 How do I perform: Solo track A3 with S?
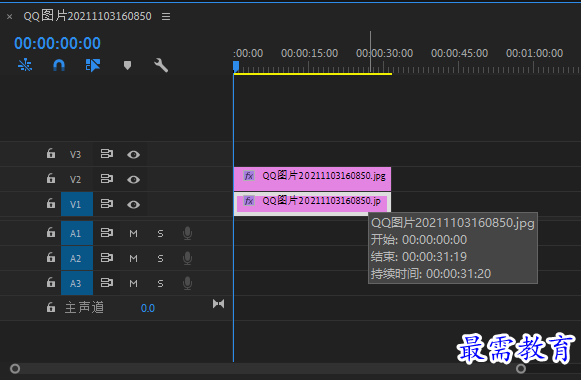160,284
